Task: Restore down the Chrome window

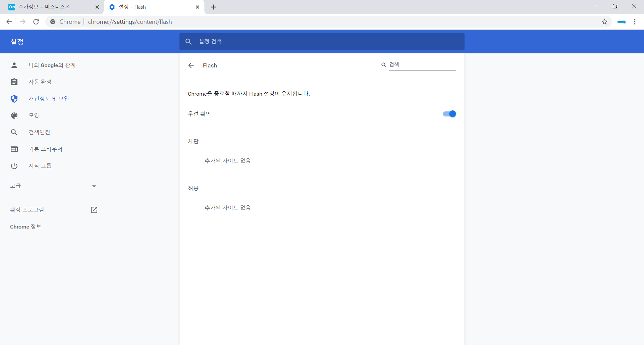Action: [x=615, y=6]
